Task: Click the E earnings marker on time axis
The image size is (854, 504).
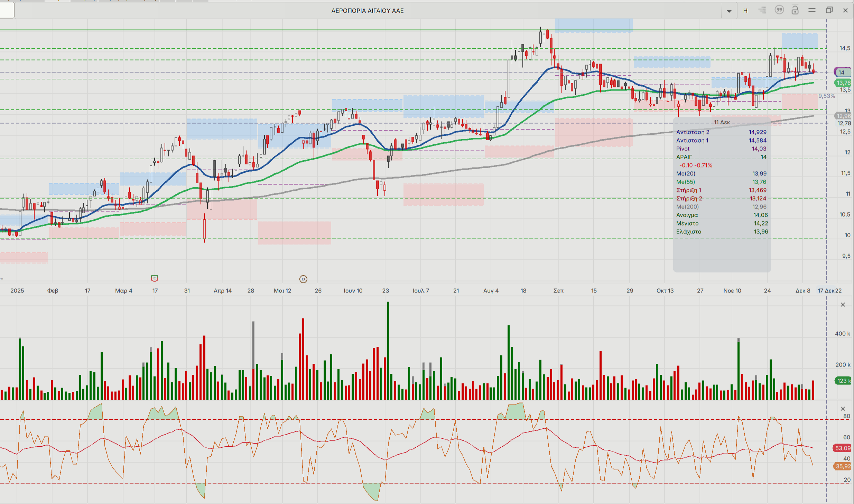Action: coord(155,278)
